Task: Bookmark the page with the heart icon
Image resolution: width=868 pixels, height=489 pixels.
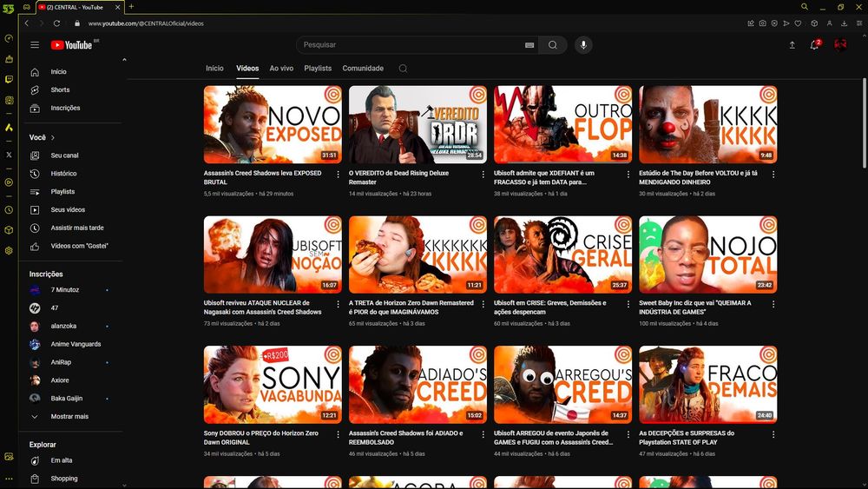Action: click(798, 23)
